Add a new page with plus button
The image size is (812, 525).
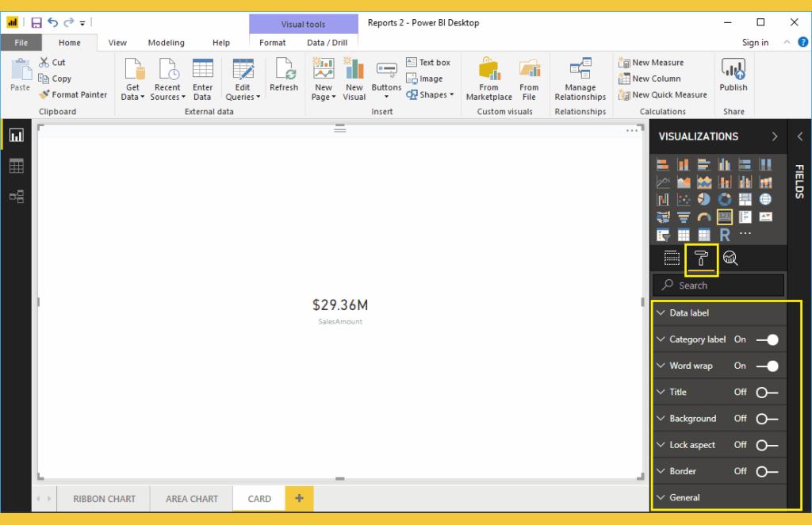[299, 498]
